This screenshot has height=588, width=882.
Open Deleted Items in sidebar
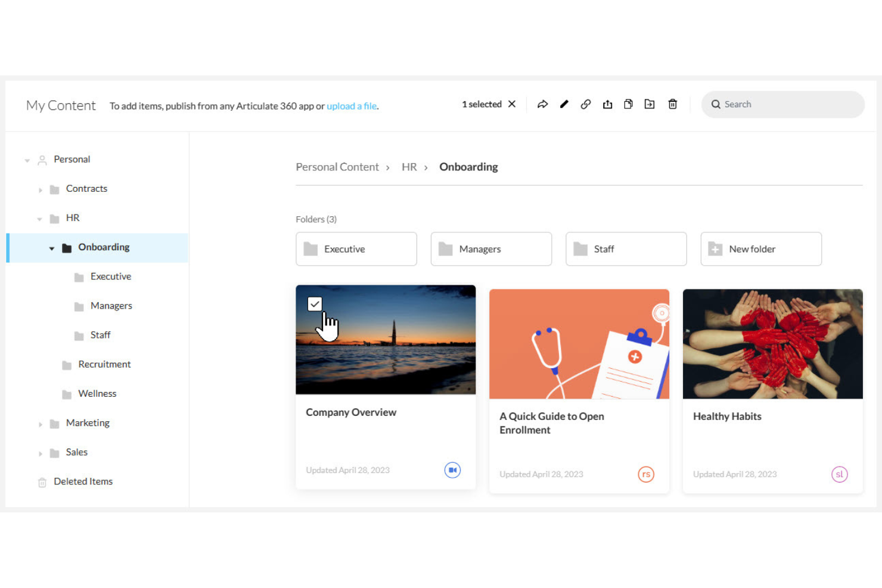[x=83, y=481]
